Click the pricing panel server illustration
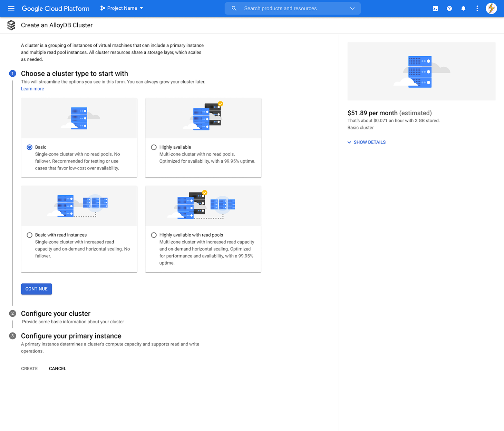This screenshot has width=504, height=431. pos(421,71)
